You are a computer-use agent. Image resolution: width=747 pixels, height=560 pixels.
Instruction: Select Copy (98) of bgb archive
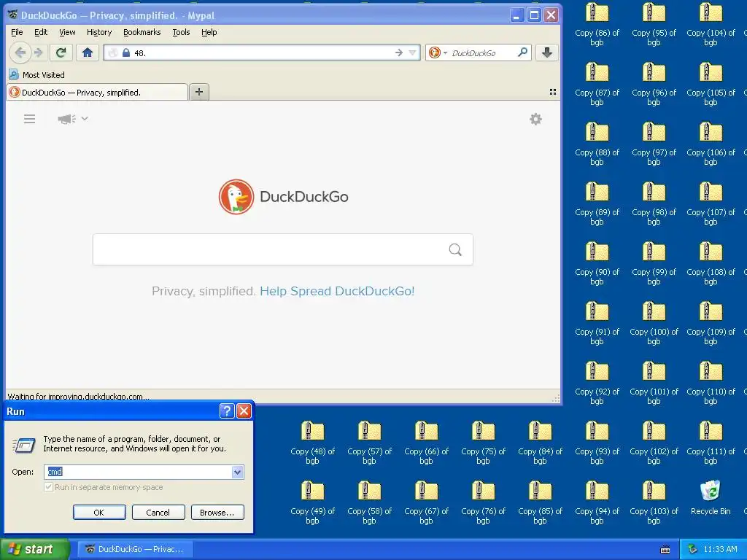tap(654, 204)
